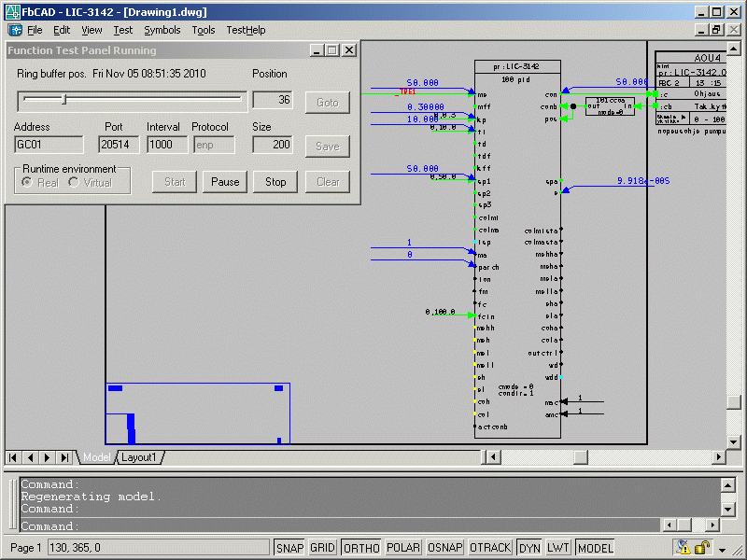Screen dimensions: 747x560
Task: Close the Function Test Panel window
Action: [x=349, y=50]
